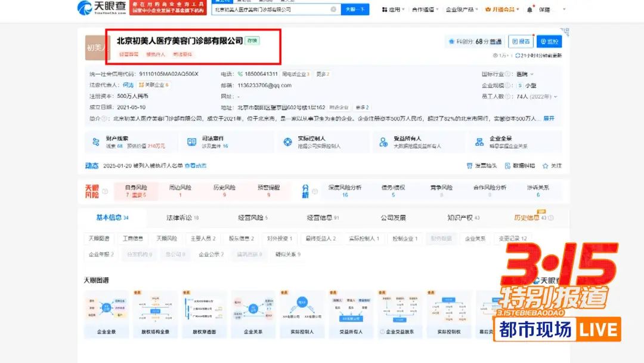Click the 司法案件 icon
This screenshot has height=363, width=644.
[191, 142]
